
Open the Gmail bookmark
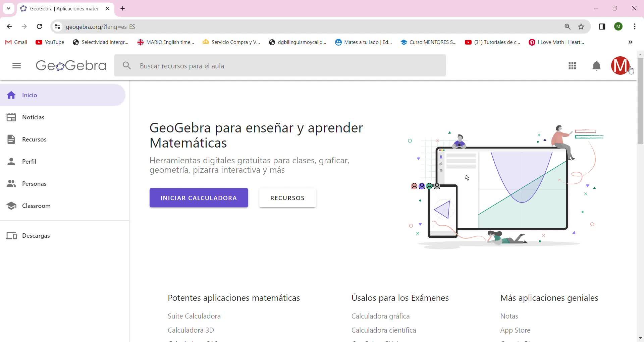(x=16, y=42)
